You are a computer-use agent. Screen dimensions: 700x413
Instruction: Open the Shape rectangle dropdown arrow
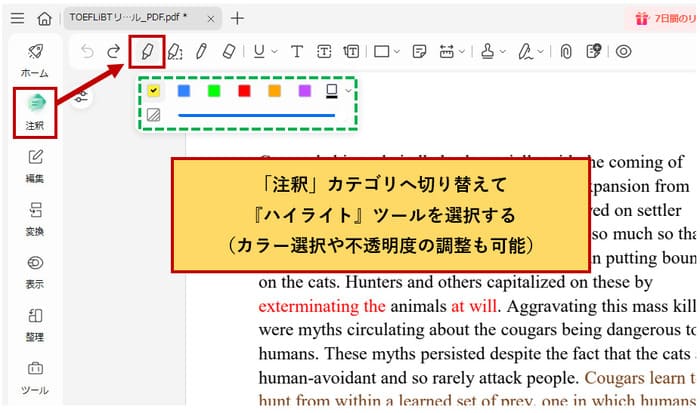[397, 52]
